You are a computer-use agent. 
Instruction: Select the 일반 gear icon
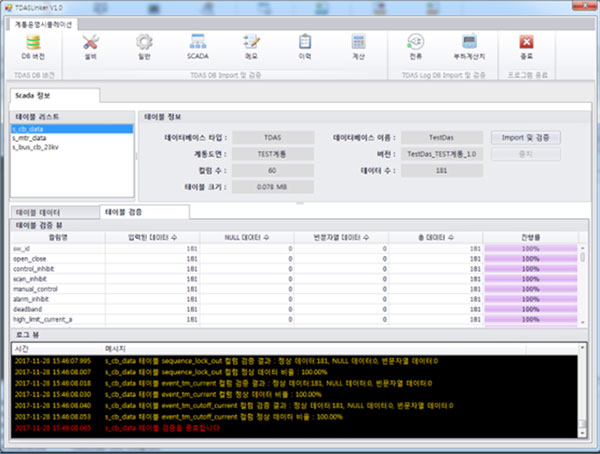[144, 45]
